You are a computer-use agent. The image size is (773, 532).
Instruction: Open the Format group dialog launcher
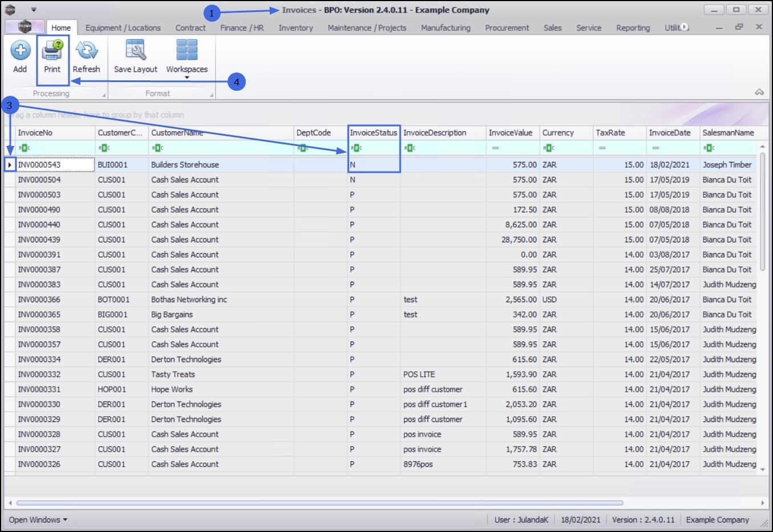(x=211, y=95)
